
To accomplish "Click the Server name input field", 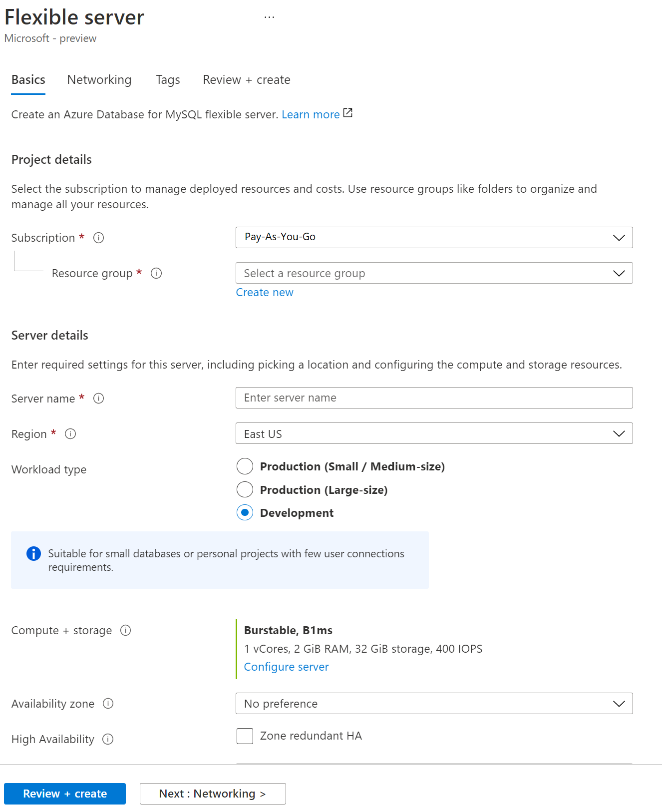I will [x=434, y=398].
